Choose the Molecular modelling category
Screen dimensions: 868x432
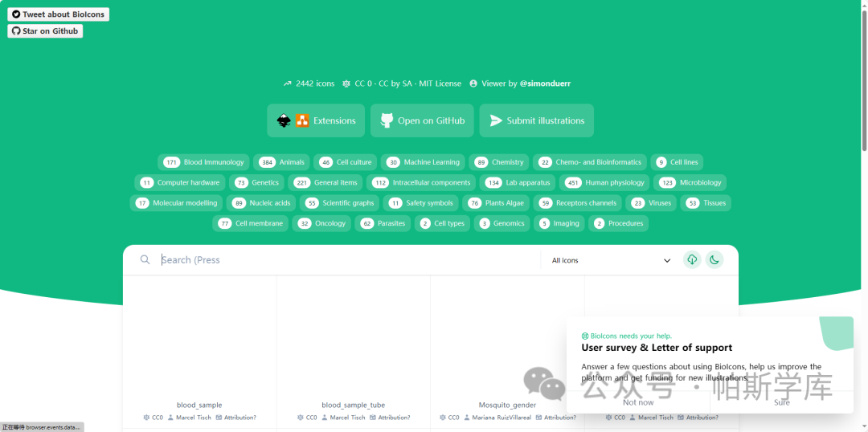tap(177, 203)
